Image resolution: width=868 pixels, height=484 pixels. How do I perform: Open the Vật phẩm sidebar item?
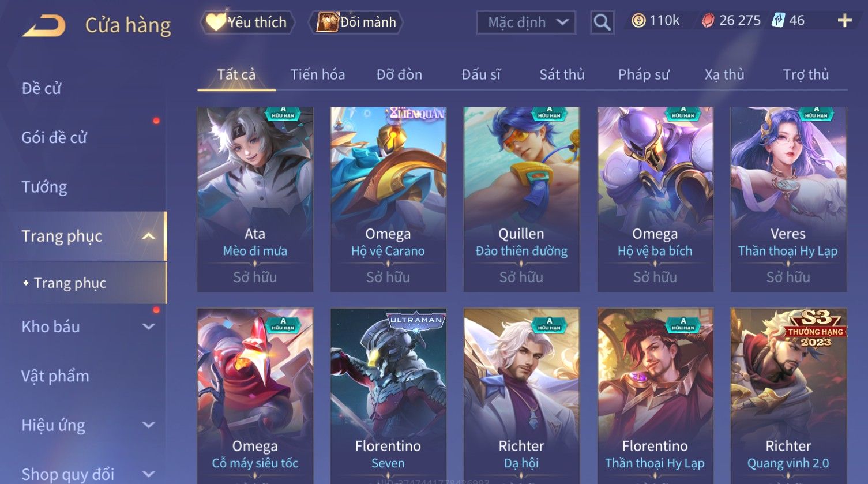pos(55,376)
